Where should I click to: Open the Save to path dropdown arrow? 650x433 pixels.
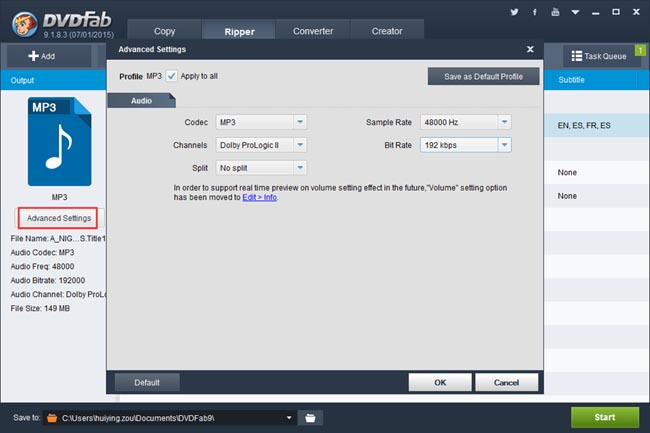289,418
